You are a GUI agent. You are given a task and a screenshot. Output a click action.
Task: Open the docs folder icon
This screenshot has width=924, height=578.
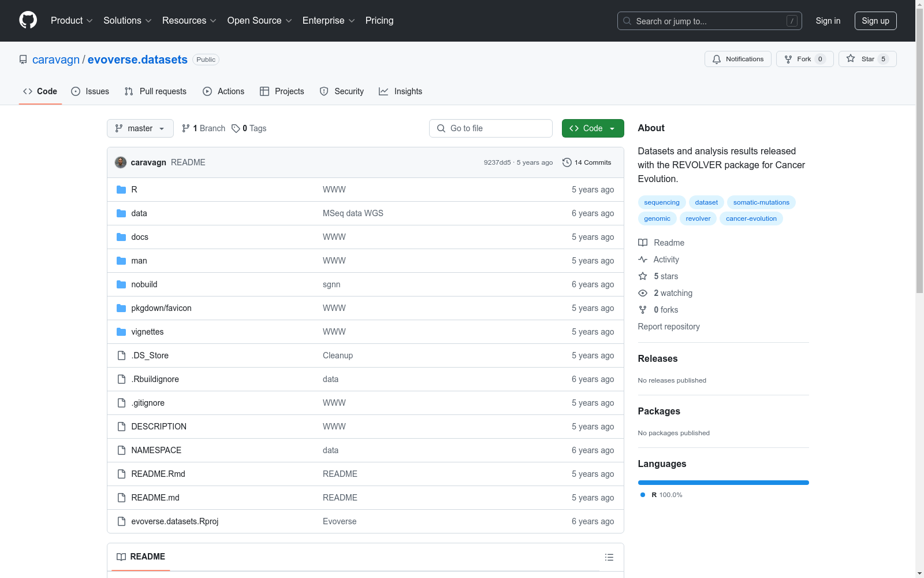click(x=121, y=237)
